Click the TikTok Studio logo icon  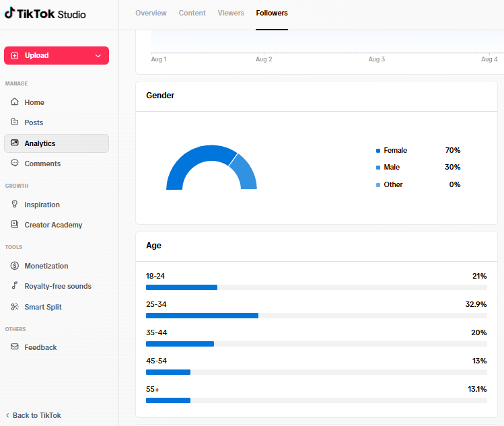[9, 13]
